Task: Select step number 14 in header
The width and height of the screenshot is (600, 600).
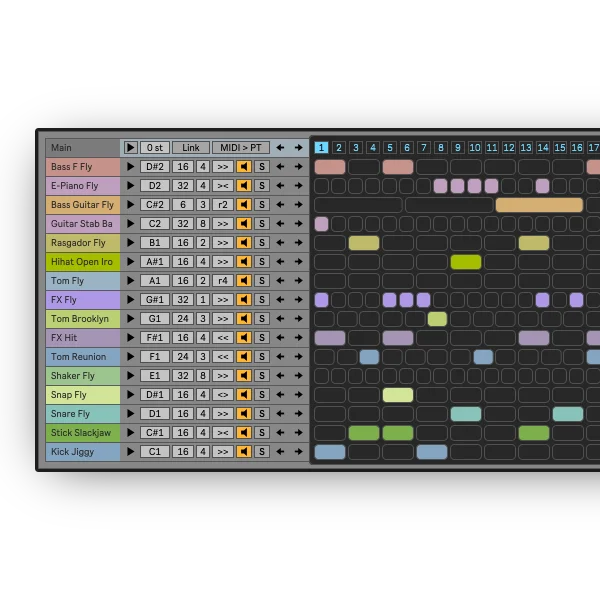Action: click(543, 148)
